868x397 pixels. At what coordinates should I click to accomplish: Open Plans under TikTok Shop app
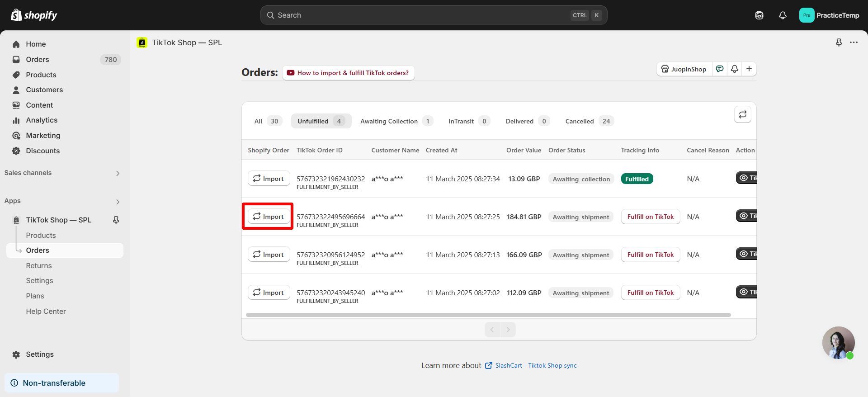point(35,296)
